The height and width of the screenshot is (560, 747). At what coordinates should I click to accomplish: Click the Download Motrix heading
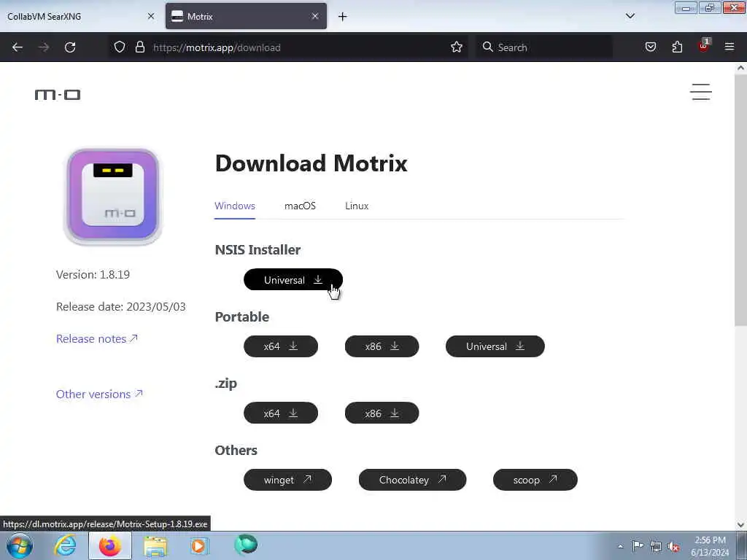[311, 163]
